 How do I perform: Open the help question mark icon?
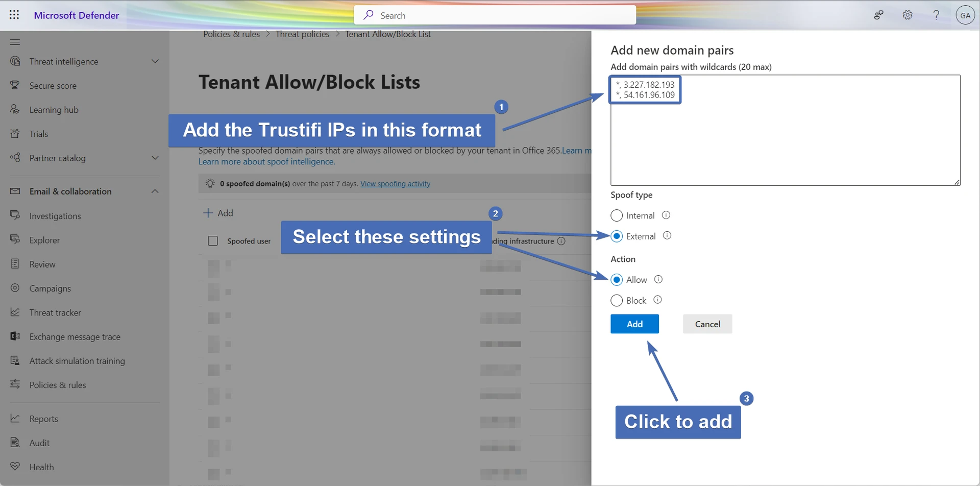(936, 15)
